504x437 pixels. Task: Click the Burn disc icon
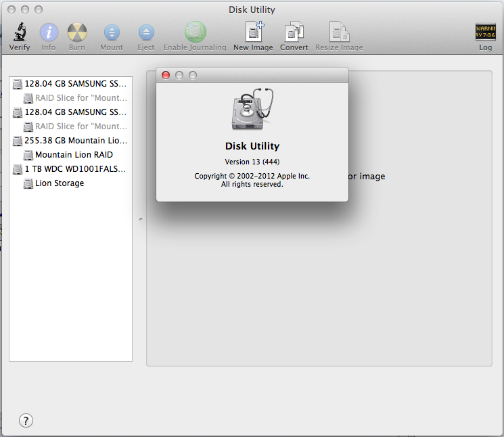click(77, 32)
